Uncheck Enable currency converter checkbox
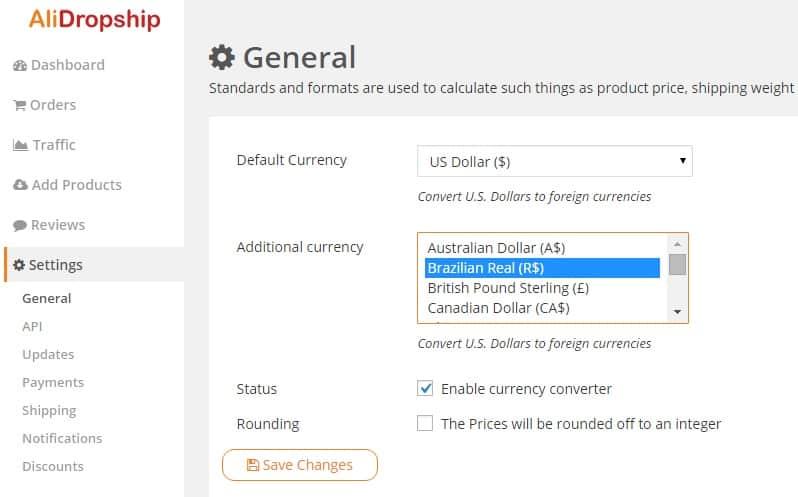The image size is (798, 497). point(425,388)
